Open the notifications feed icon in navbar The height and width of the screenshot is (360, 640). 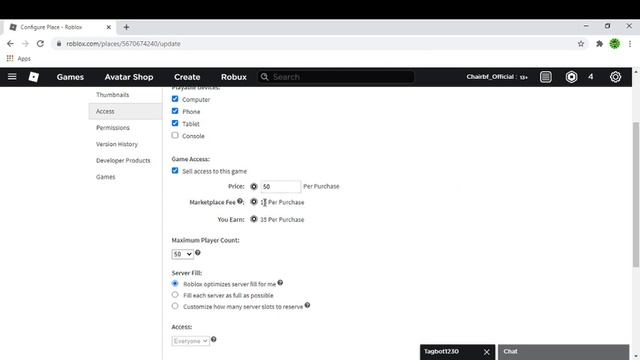click(x=545, y=77)
